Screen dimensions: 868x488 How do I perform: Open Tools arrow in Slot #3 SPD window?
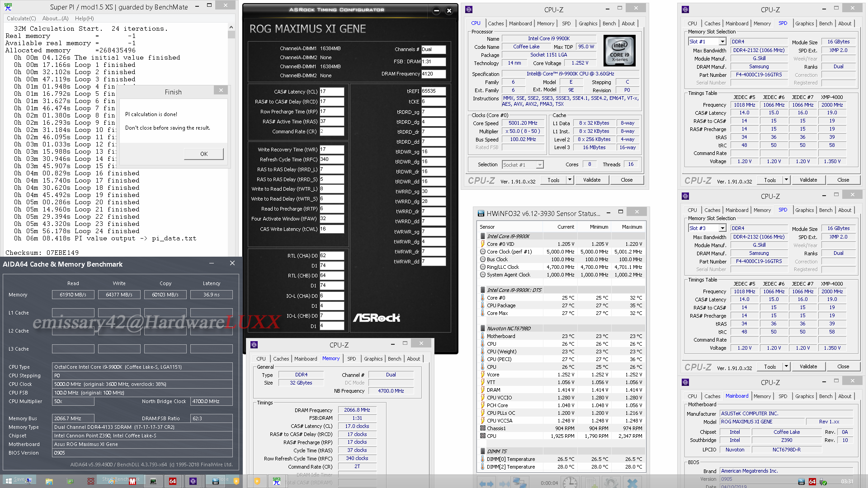(x=786, y=366)
